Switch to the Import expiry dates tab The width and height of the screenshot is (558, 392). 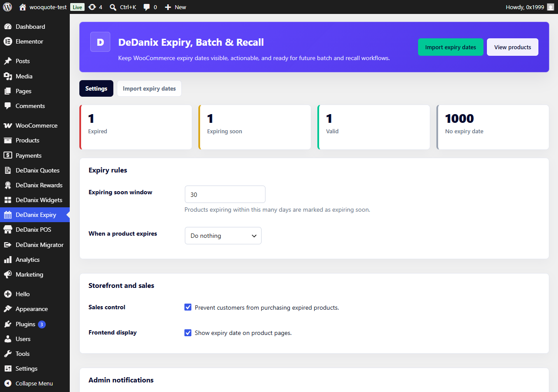pyautogui.click(x=149, y=88)
